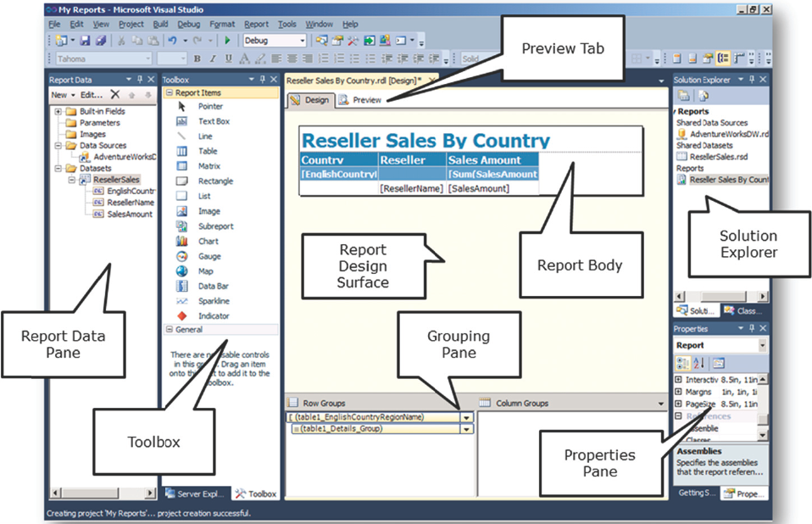Viewport: 812px width, 524px height.
Task: Pick the Gauge report item
Action: point(208,256)
